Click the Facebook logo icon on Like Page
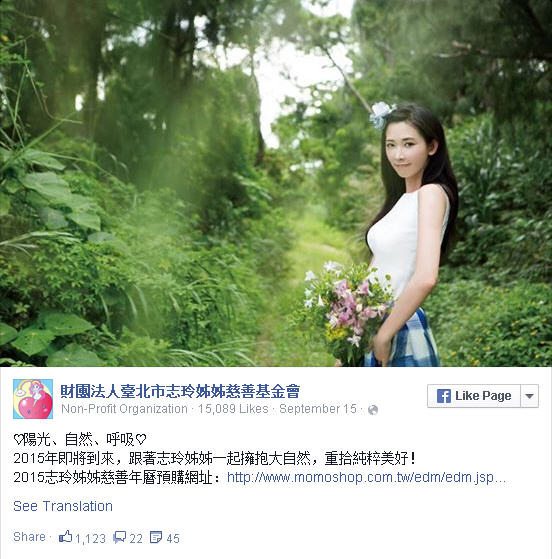This screenshot has height=559, width=552. click(444, 396)
